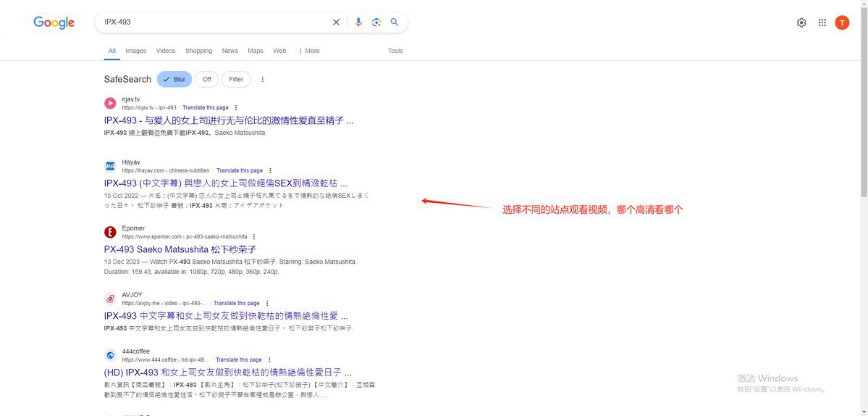The width and height of the screenshot is (868, 416).
Task: Open the account avatar labeled T
Action: click(x=842, y=22)
